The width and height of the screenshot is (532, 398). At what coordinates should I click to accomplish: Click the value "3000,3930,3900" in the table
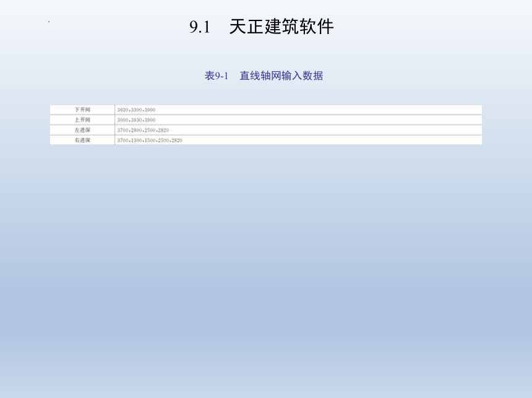pyautogui.click(x=136, y=120)
